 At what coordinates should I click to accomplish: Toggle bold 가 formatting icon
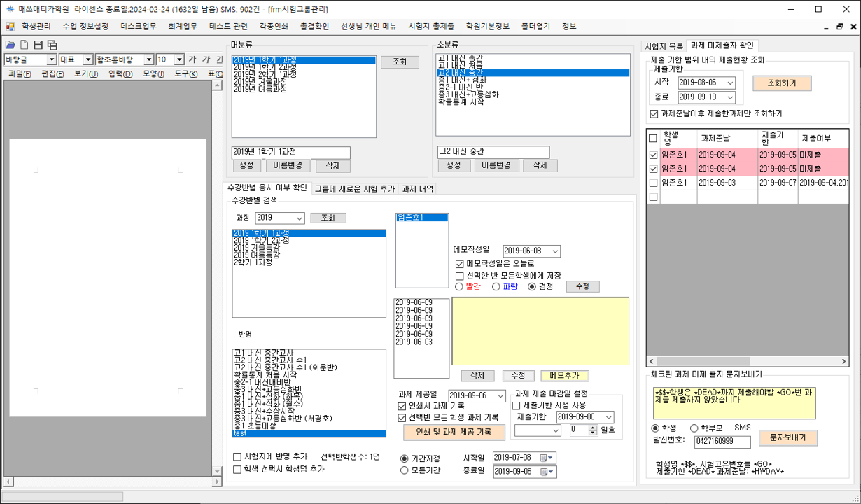192,59
